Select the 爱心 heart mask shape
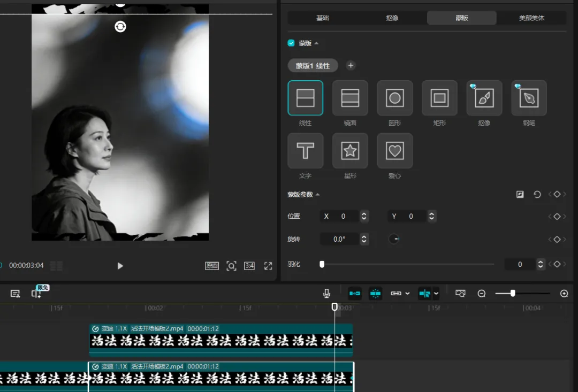The image size is (578, 392). click(x=395, y=151)
